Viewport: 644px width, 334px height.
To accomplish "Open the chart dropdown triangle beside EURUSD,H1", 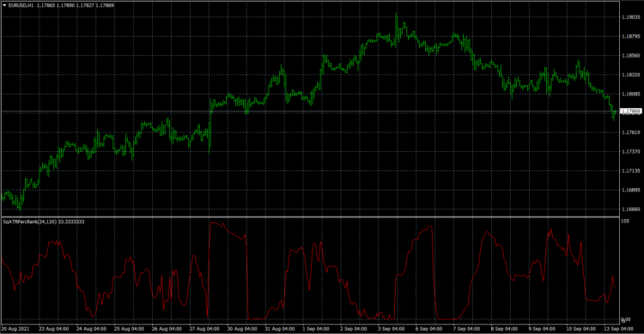I will point(4,5).
